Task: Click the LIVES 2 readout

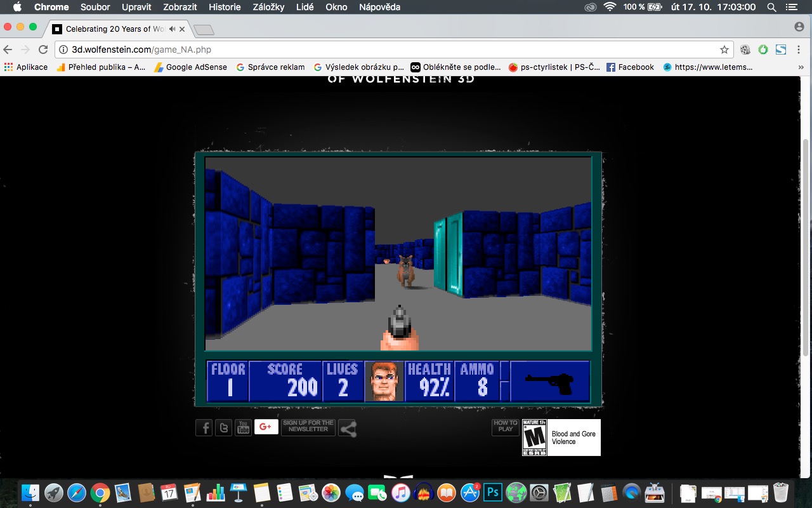Action: pyautogui.click(x=343, y=382)
